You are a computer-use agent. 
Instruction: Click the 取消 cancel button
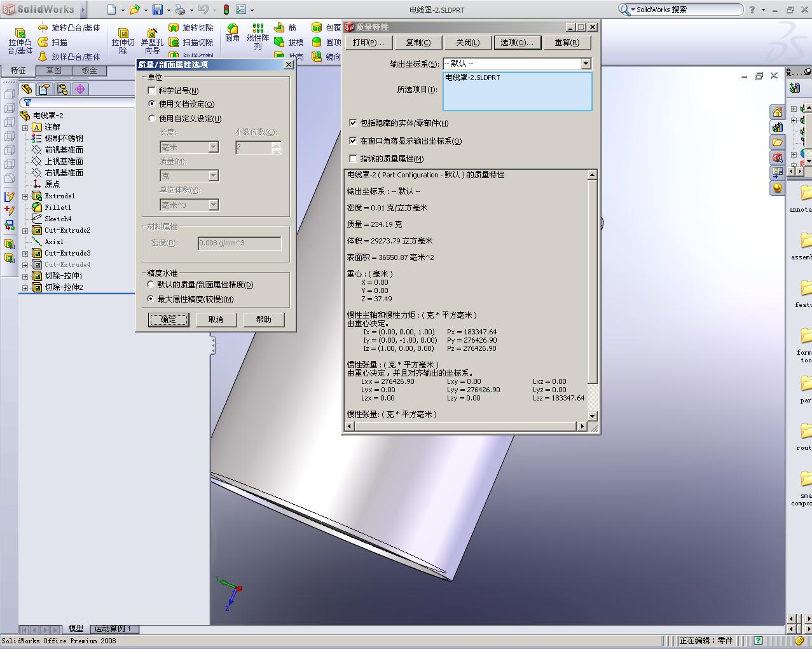pos(216,319)
